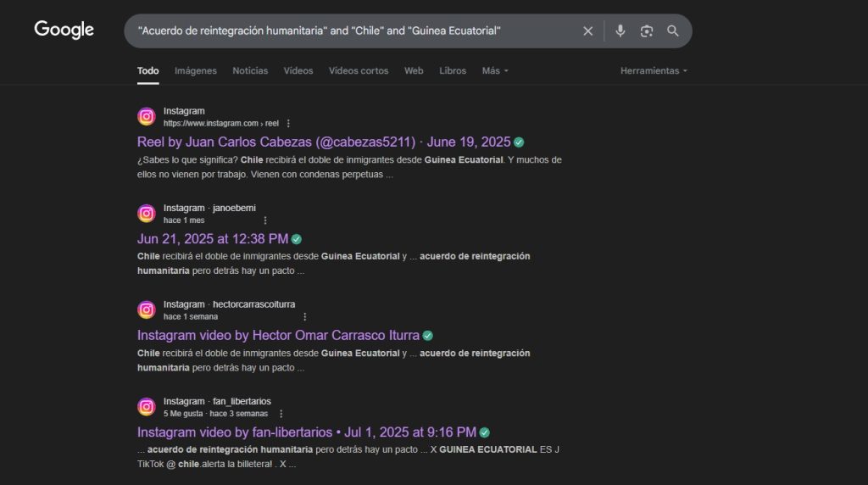Switch to the Noticias tab
Viewport: 868px width, 485px height.
tap(250, 71)
